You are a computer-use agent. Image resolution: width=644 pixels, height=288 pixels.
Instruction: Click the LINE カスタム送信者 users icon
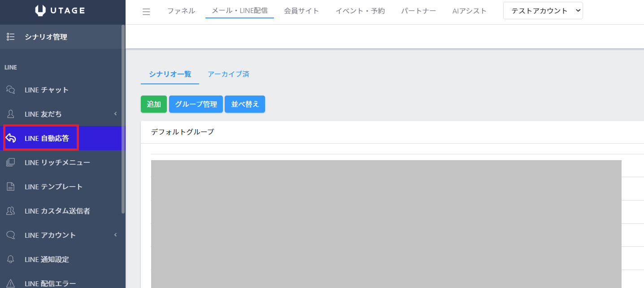tap(11, 211)
